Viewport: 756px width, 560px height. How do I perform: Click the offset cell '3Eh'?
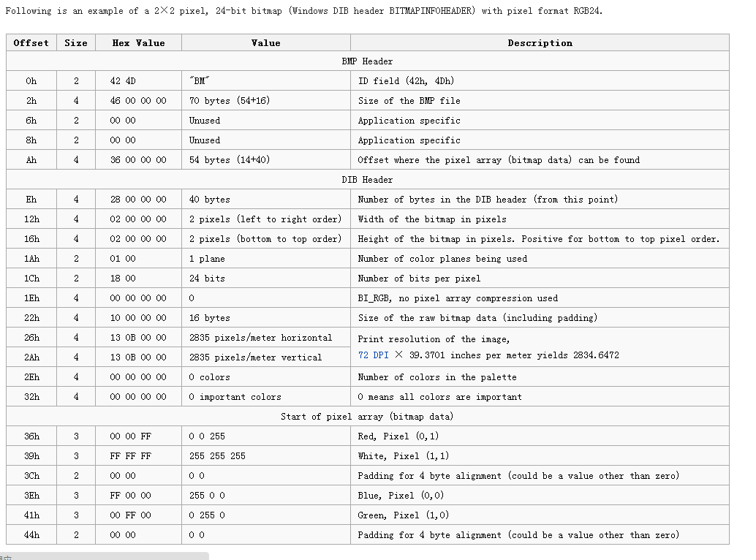[31, 496]
